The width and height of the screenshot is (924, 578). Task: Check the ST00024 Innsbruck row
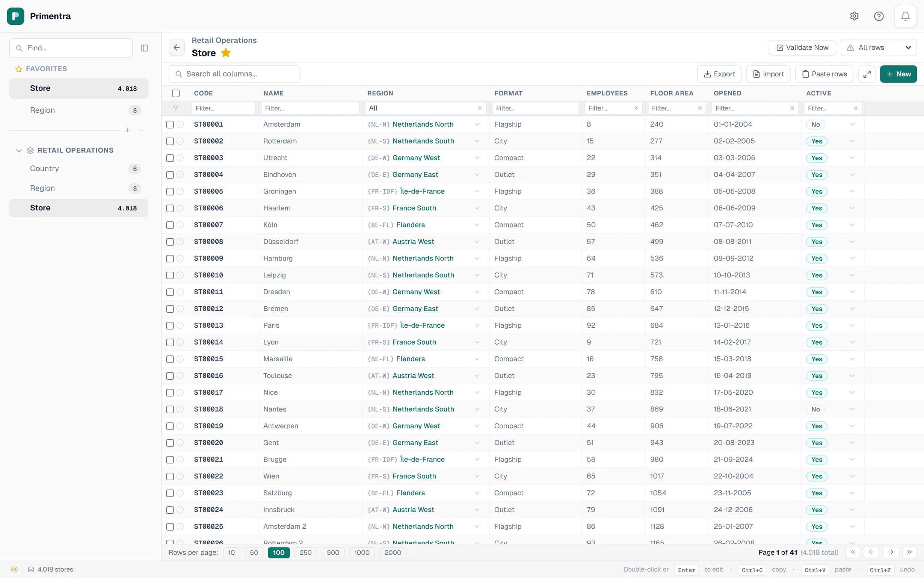click(170, 510)
